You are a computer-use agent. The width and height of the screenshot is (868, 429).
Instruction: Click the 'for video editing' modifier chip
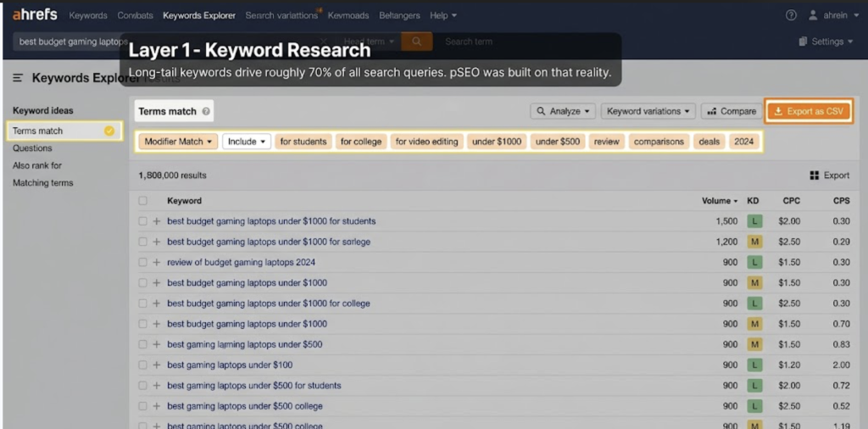[x=427, y=142]
